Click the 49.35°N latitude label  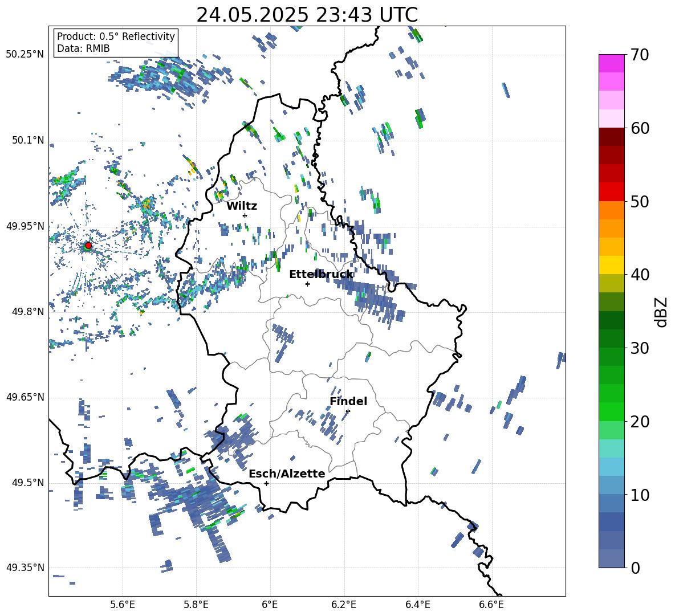[x=25, y=568]
